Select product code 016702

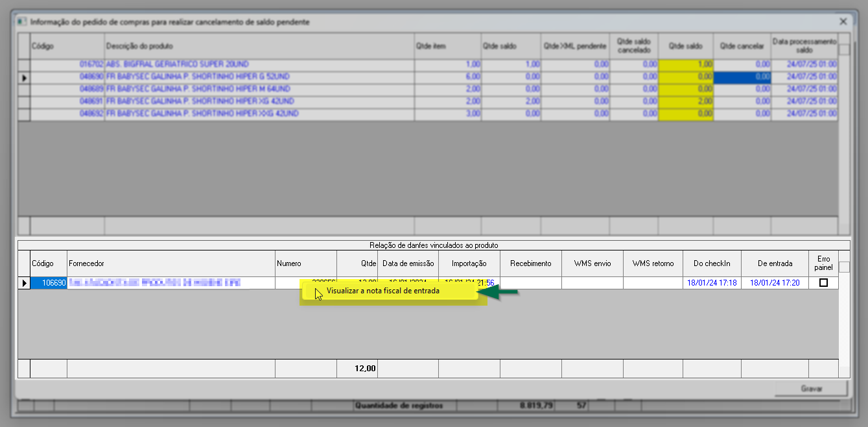pyautogui.click(x=68, y=65)
